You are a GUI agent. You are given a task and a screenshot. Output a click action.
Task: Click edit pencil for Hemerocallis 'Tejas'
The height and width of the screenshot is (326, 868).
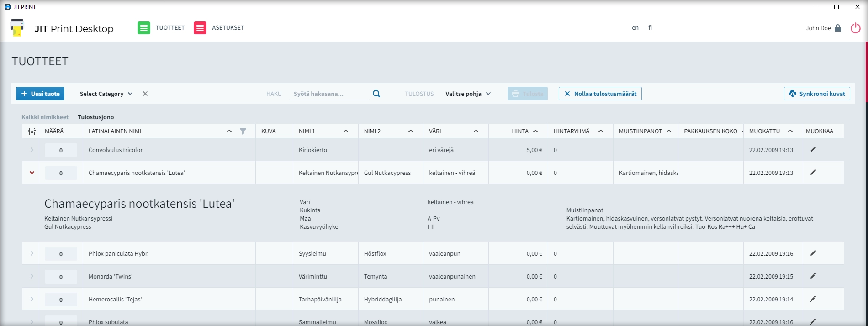813,299
